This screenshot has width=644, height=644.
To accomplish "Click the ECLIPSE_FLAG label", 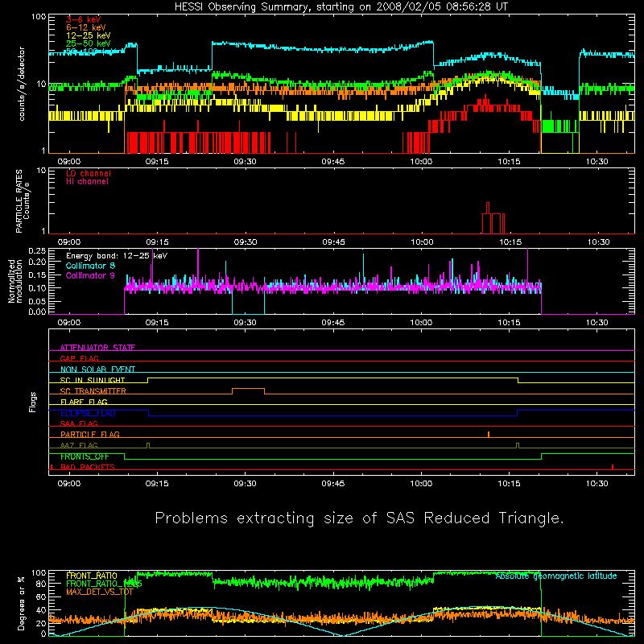I will 88,413.
